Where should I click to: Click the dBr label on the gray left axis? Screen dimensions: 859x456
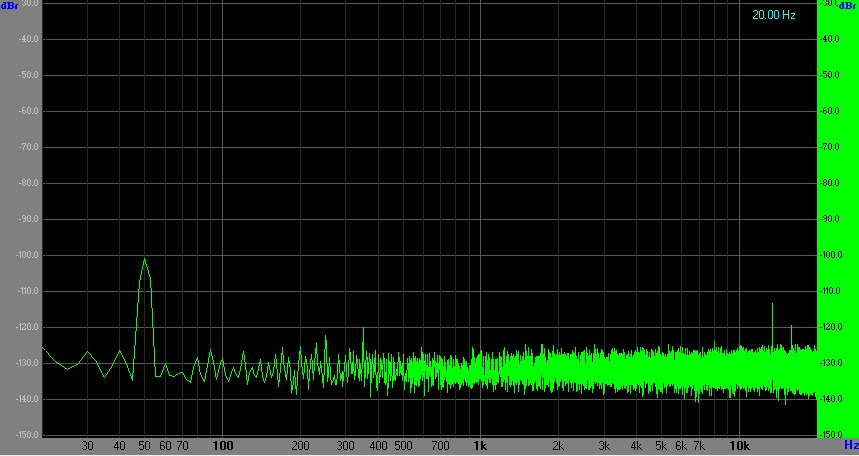coord(9,5)
